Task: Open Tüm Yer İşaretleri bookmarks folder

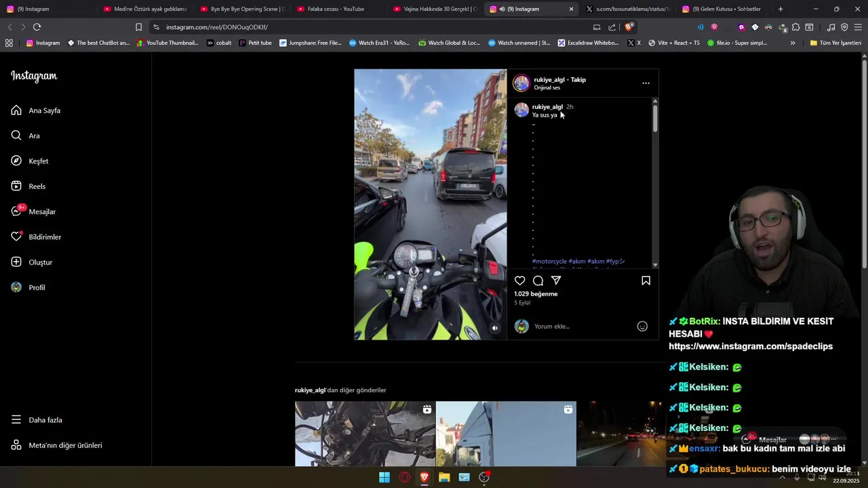Action: [835, 43]
